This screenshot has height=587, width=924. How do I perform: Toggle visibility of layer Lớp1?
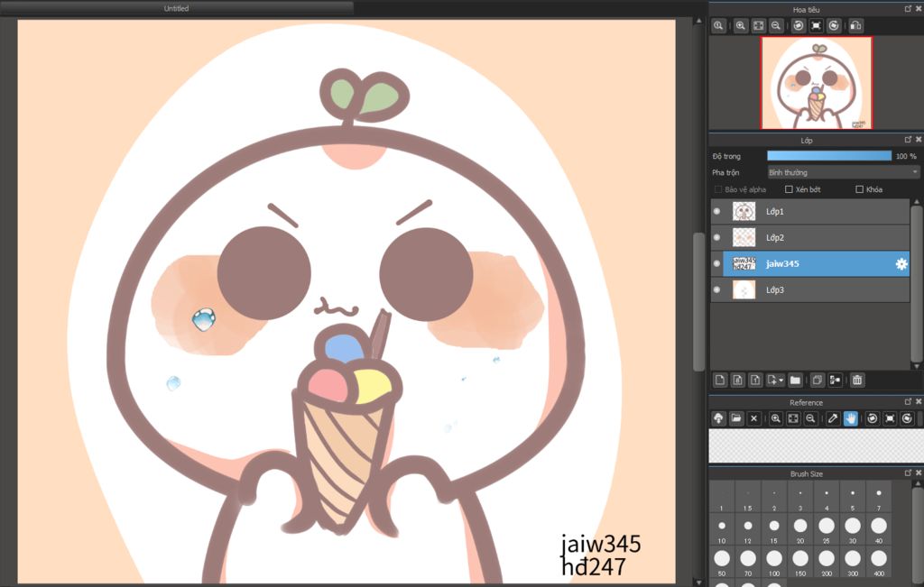717,211
